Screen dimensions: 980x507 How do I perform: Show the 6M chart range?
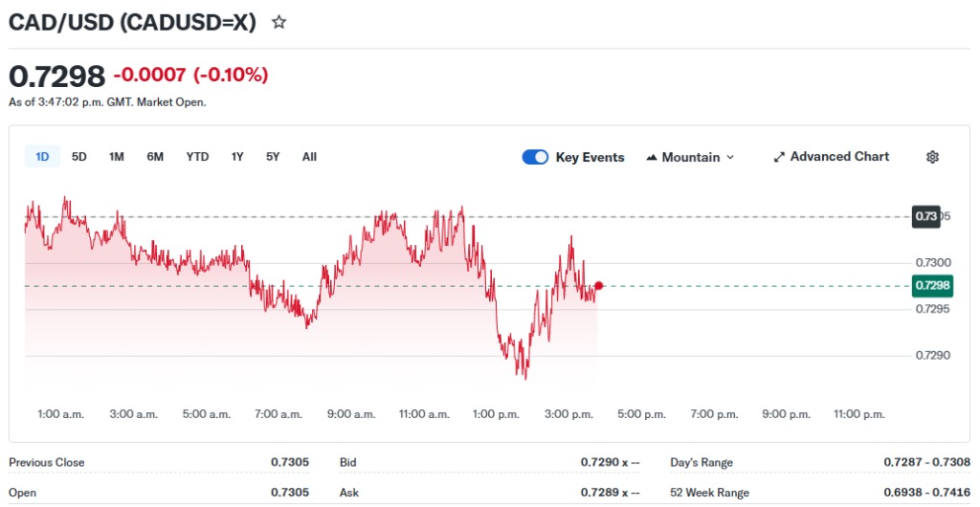point(155,157)
